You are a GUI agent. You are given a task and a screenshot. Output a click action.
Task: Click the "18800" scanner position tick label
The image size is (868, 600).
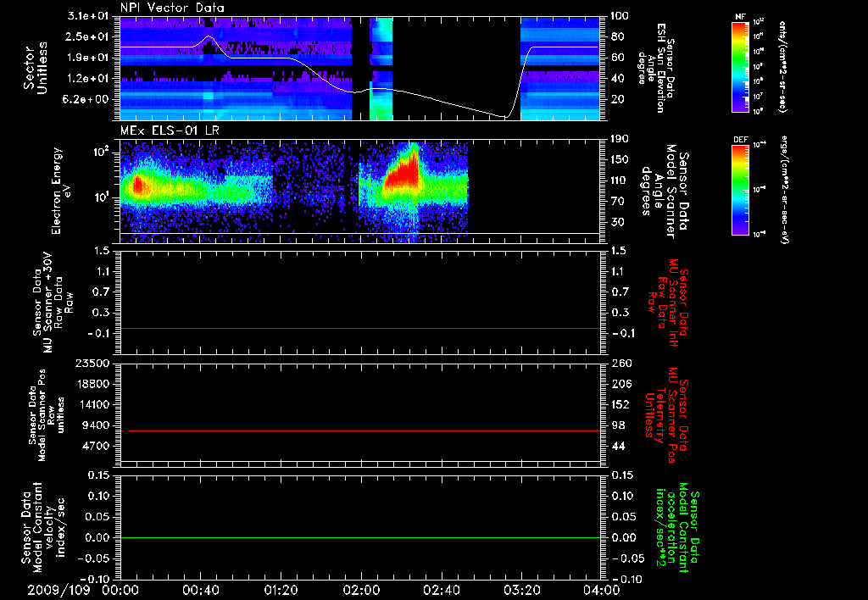(x=93, y=384)
